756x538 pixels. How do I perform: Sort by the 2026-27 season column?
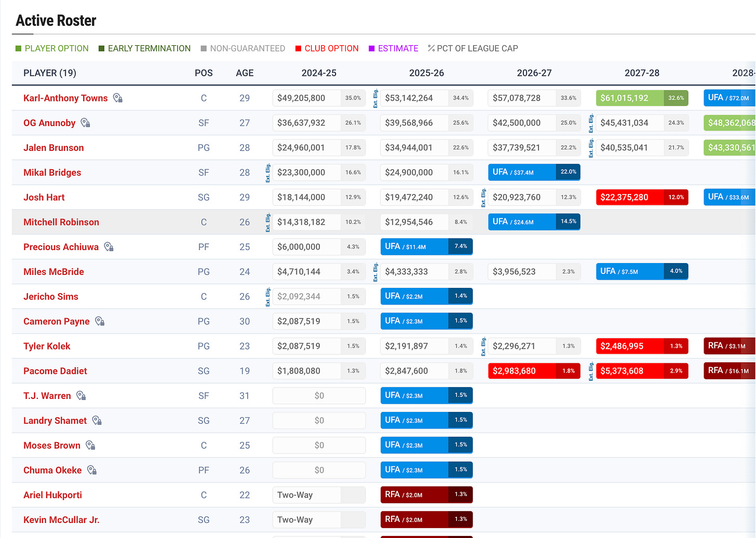click(x=534, y=73)
